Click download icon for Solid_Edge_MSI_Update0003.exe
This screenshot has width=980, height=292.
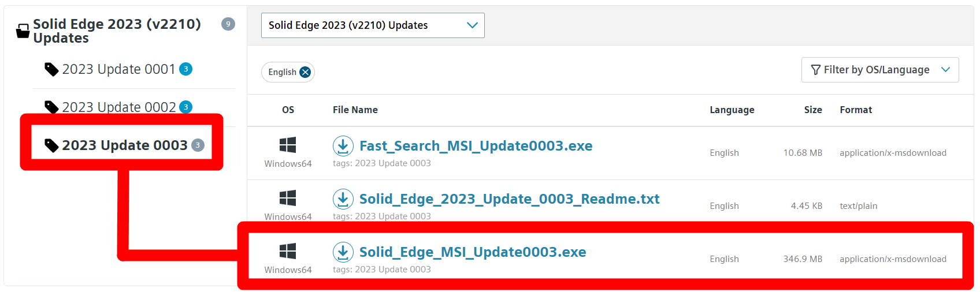(x=343, y=252)
